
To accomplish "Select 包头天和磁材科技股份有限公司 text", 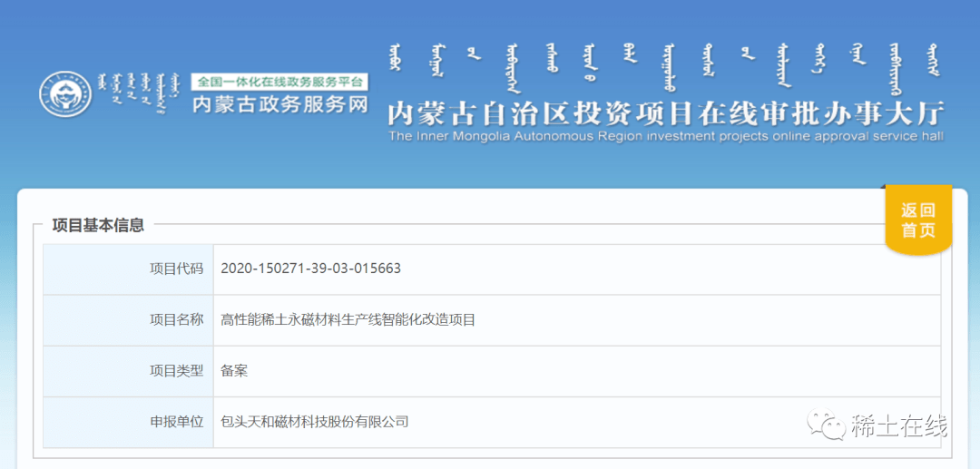I will tap(314, 422).
